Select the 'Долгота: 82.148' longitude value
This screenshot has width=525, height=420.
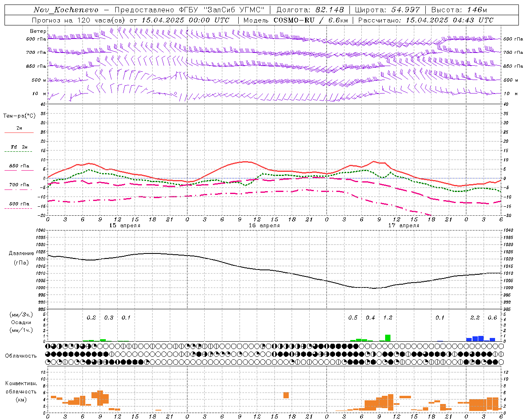[310, 10]
